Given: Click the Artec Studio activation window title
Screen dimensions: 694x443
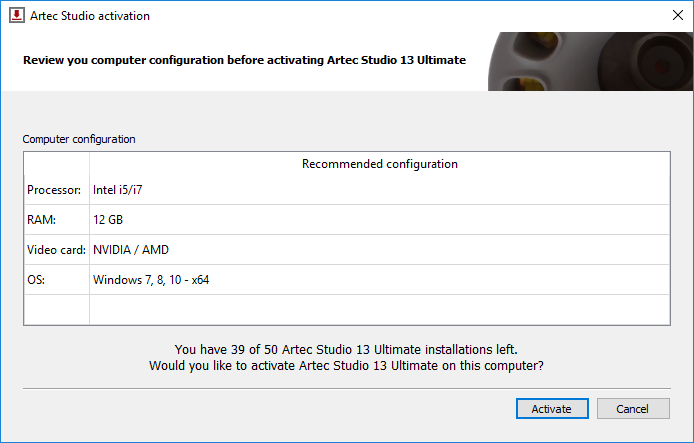Looking at the screenshot, I should pyautogui.click(x=90, y=16).
